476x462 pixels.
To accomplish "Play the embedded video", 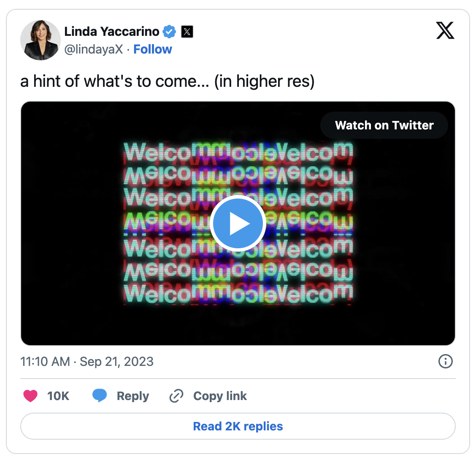I will [238, 223].
